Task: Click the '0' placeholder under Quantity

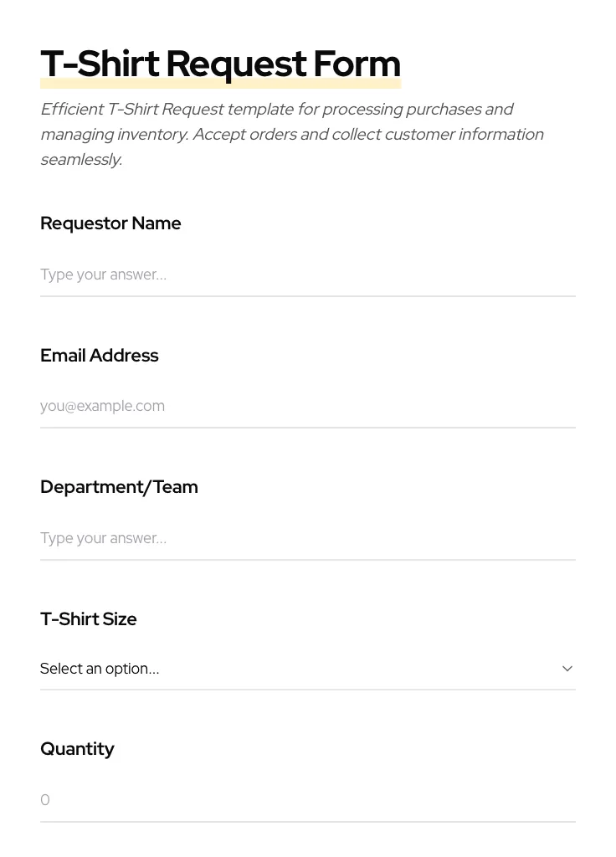Action: 45,800
